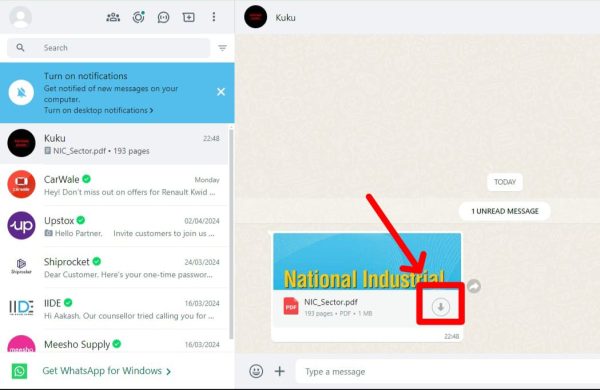Open the National Industrial PDF preview thumbnail
The width and height of the screenshot is (600, 390).
pyautogui.click(x=367, y=261)
